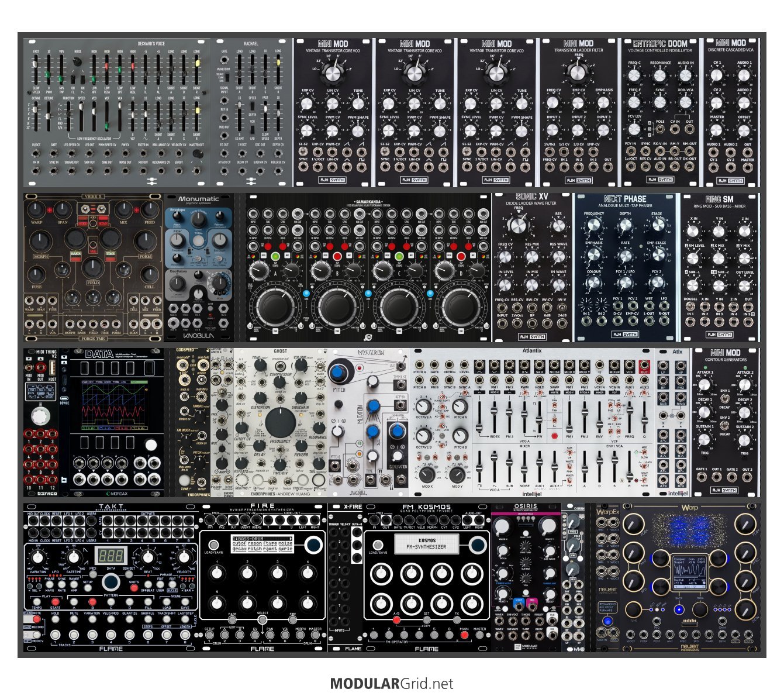Viewport: 784px width, 696px height.
Task: Flip the HARD/SOFT sync switch on Atlantix
Action: (442, 397)
